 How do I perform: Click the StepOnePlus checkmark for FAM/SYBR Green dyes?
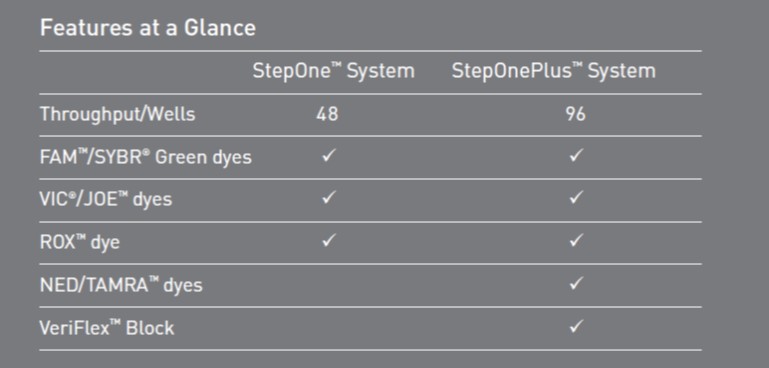pyautogui.click(x=576, y=157)
